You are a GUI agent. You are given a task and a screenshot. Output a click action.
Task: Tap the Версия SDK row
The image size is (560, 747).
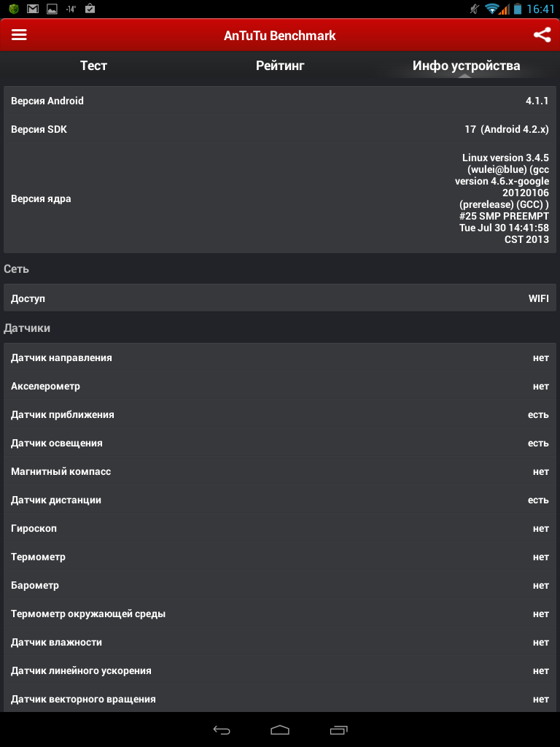click(x=280, y=129)
